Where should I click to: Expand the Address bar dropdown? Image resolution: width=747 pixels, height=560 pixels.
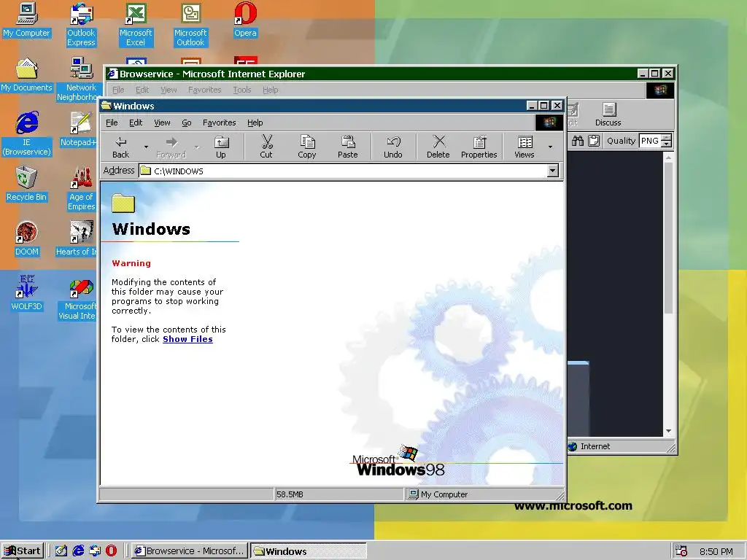click(553, 171)
